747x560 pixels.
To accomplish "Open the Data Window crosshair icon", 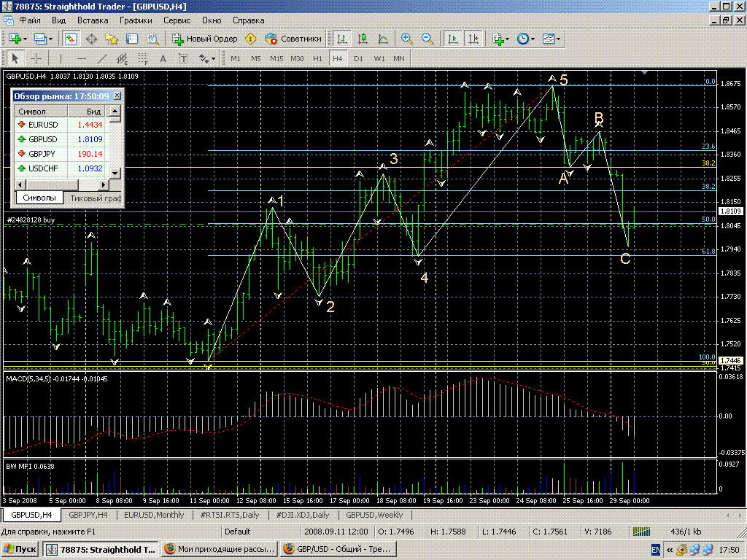I will point(91,39).
